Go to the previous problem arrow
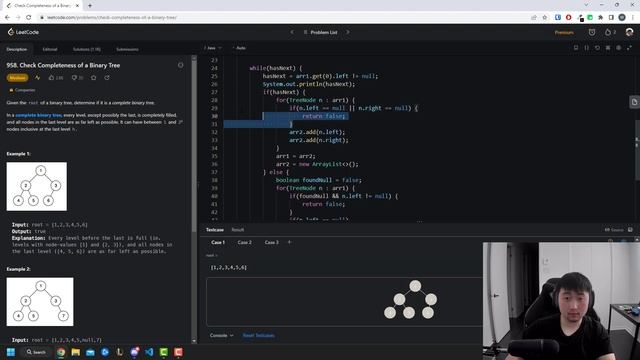 coord(292,32)
